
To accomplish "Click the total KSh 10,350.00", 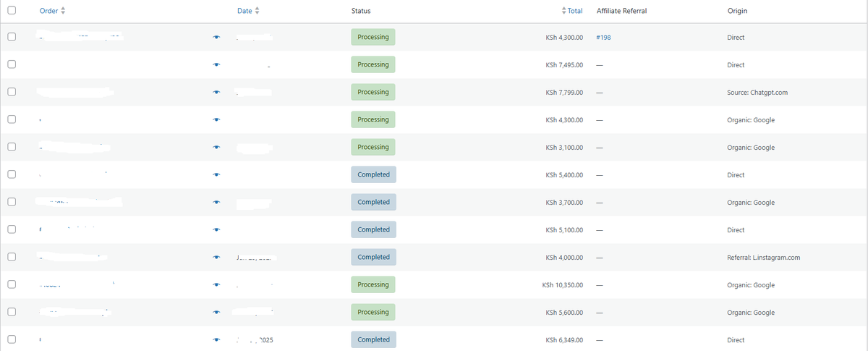I will [563, 285].
